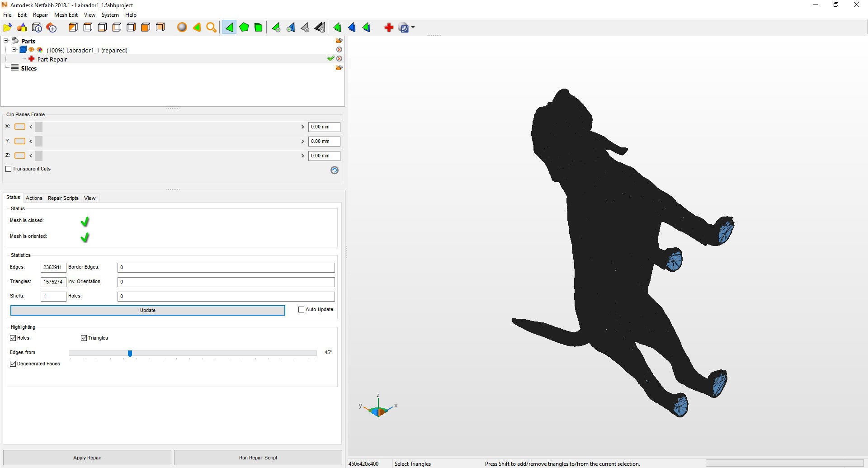
Task: Click the Border Edges value field
Action: [x=226, y=268]
